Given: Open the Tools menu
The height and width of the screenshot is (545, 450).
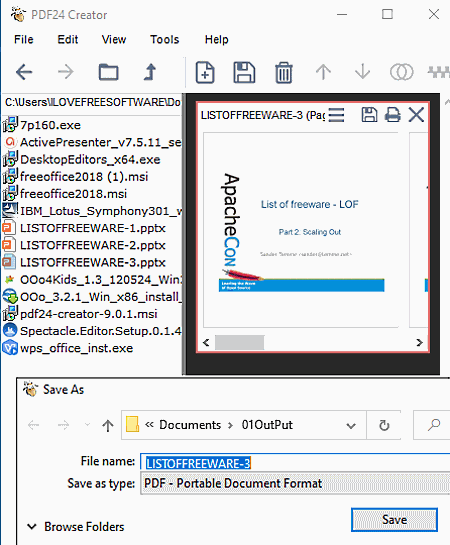Looking at the screenshot, I should tap(164, 40).
